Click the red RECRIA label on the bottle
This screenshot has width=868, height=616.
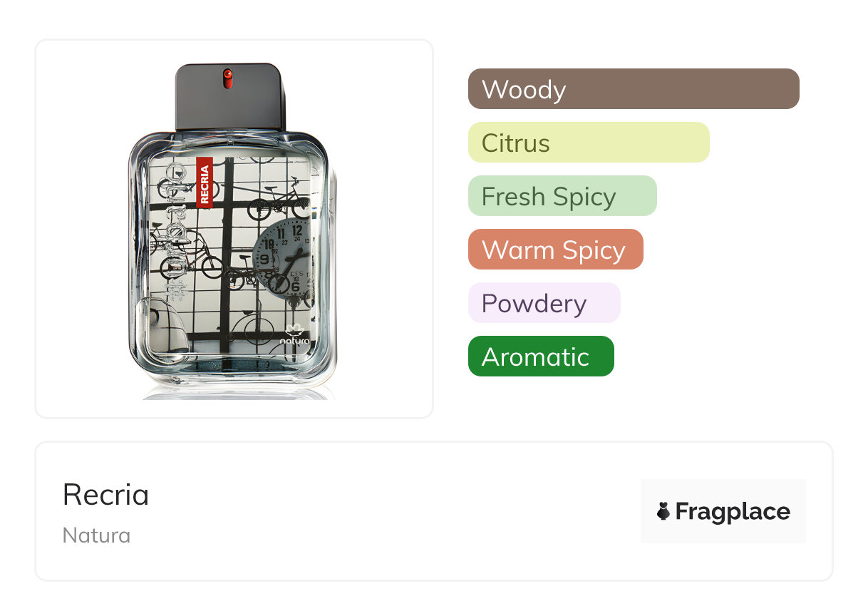[205, 183]
